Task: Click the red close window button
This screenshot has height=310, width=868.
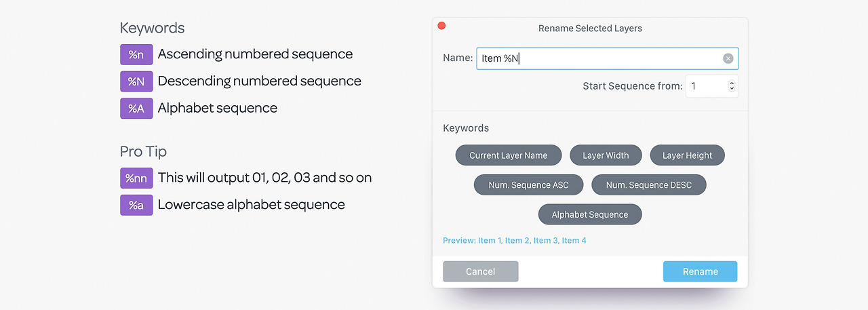Action: (x=441, y=26)
